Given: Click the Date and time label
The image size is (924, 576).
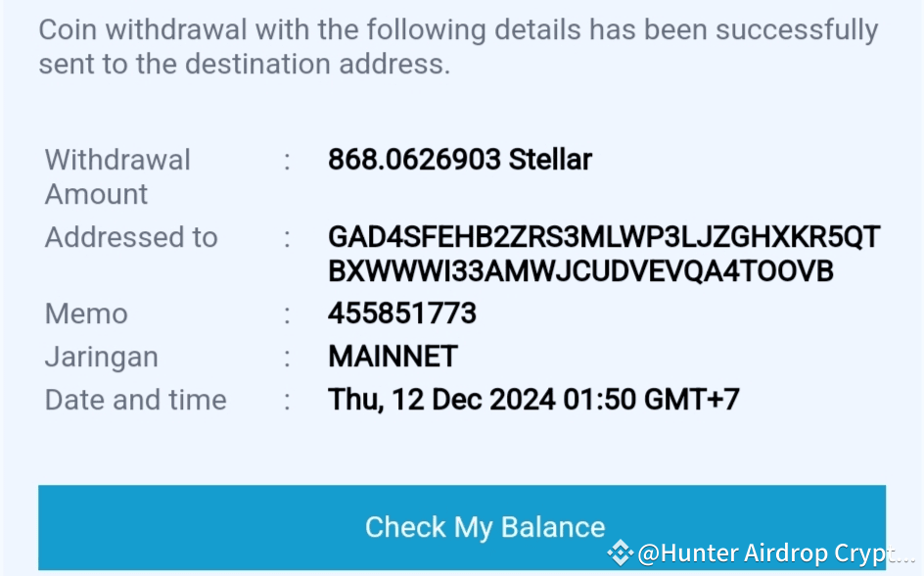Looking at the screenshot, I should click(135, 400).
